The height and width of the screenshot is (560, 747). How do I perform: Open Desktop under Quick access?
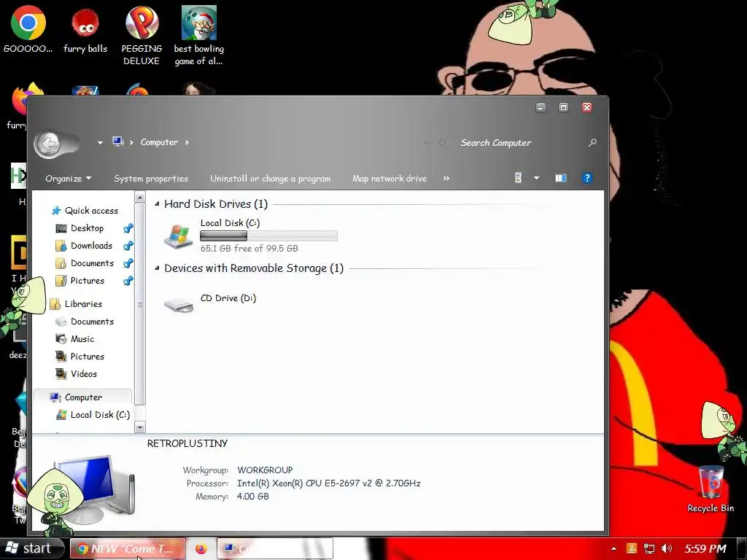click(x=80, y=228)
